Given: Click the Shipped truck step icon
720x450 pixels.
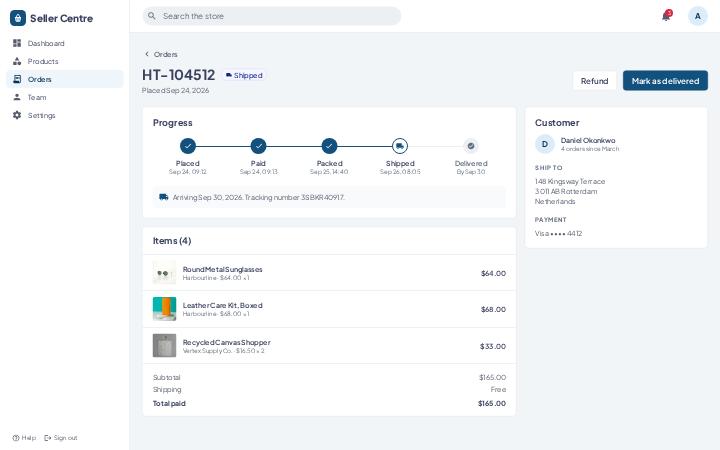Looking at the screenshot, I should [x=400, y=146].
